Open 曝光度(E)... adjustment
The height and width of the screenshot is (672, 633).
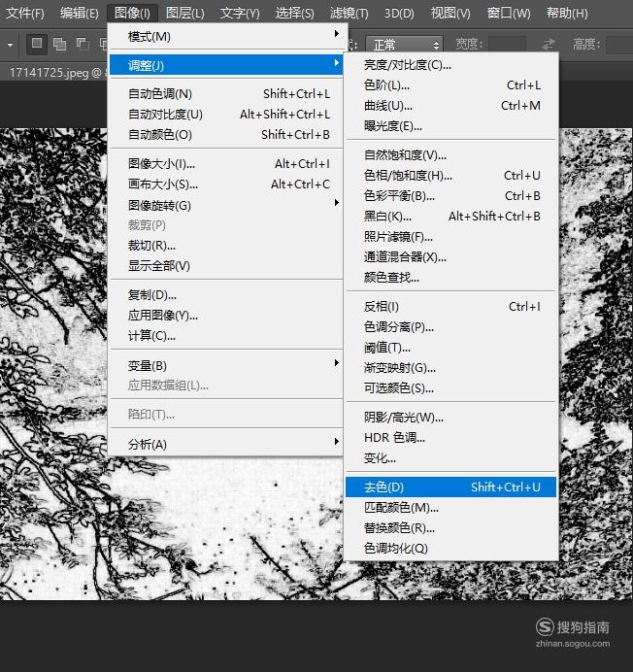[450, 126]
